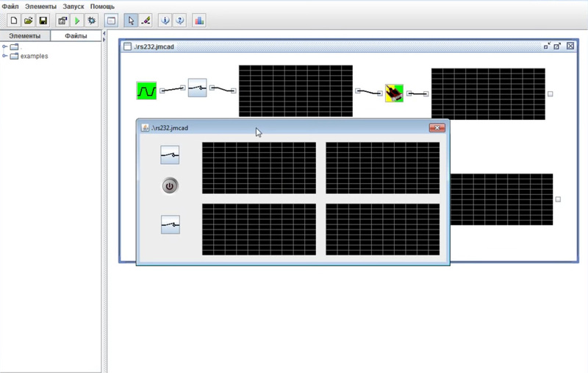Save the schematic with the floppy disk icon
The width and height of the screenshot is (588, 373).
coord(43,21)
